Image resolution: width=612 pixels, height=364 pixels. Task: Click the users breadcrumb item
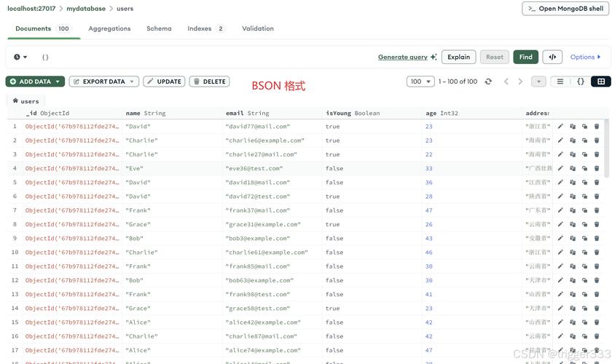tap(125, 9)
